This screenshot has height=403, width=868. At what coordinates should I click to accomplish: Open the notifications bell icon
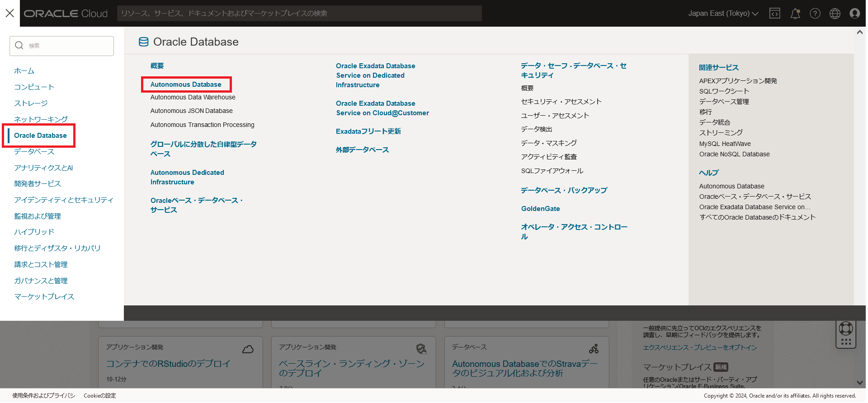[795, 14]
